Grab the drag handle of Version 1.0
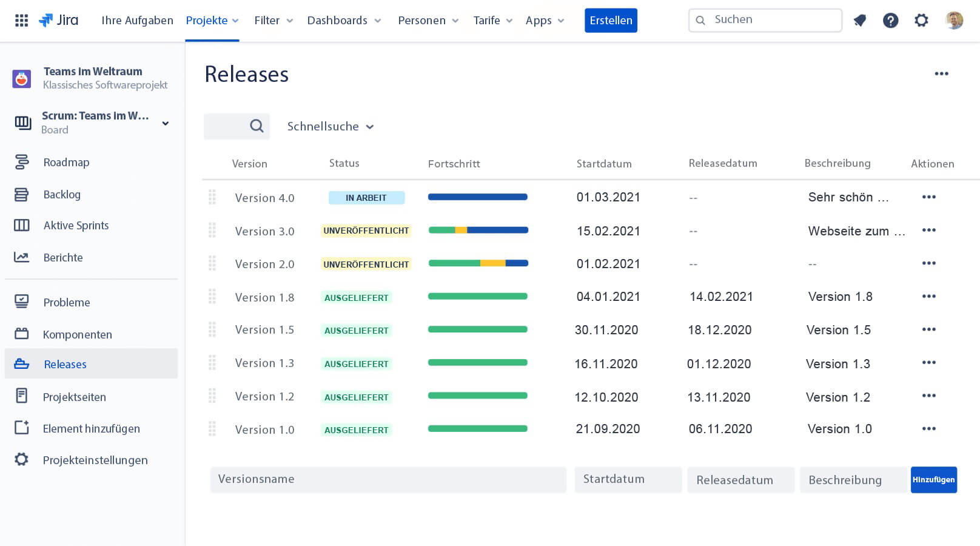Screen dimensions: 980x546 (212, 429)
